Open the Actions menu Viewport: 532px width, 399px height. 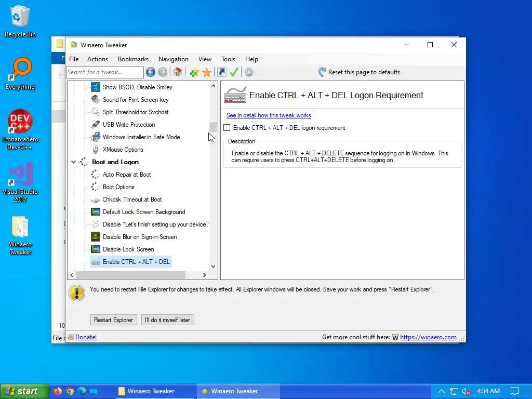click(x=98, y=59)
